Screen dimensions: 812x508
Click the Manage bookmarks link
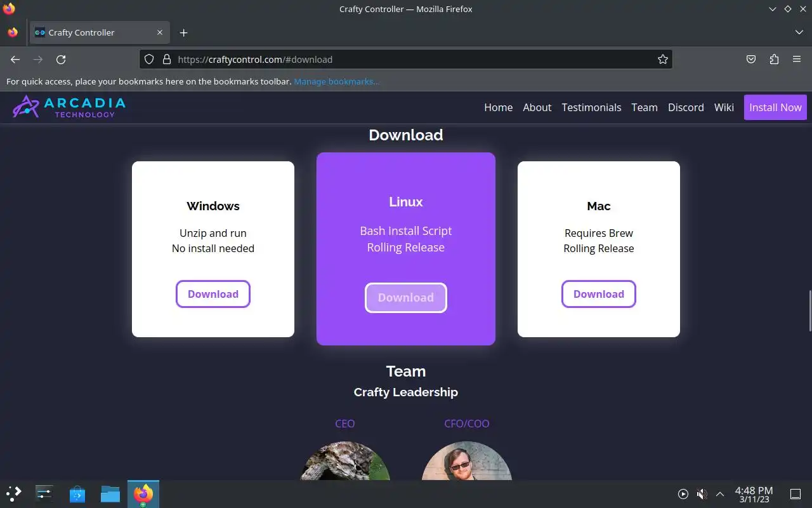coord(337,81)
